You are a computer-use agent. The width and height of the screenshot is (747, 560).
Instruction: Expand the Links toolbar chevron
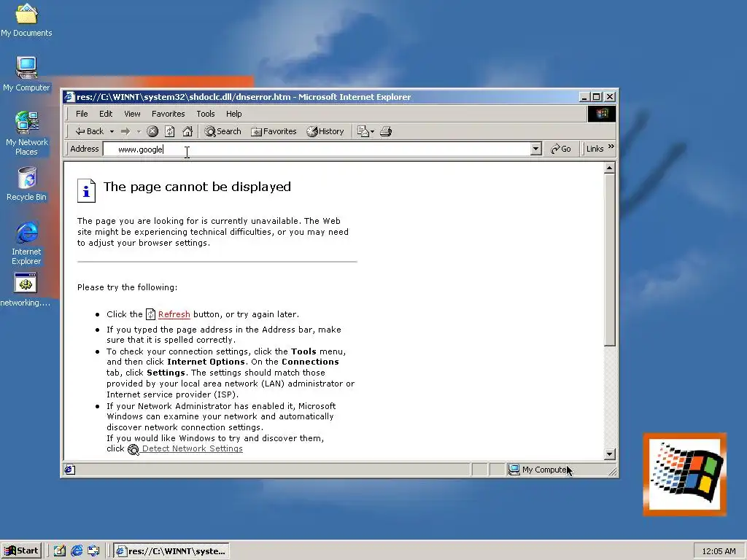point(611,147)
